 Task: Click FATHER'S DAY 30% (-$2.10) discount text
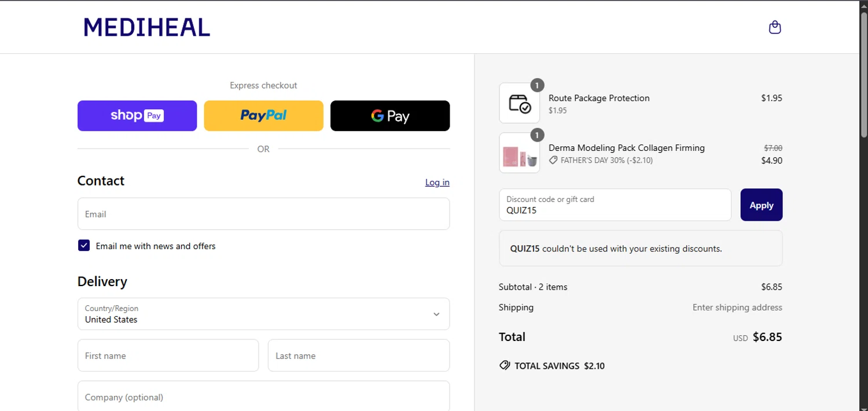(606, 160)
